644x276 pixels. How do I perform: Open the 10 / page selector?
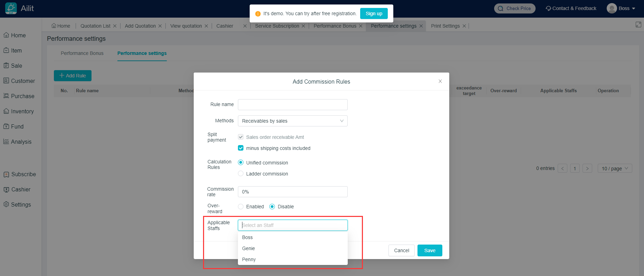[x=614, y=169]
